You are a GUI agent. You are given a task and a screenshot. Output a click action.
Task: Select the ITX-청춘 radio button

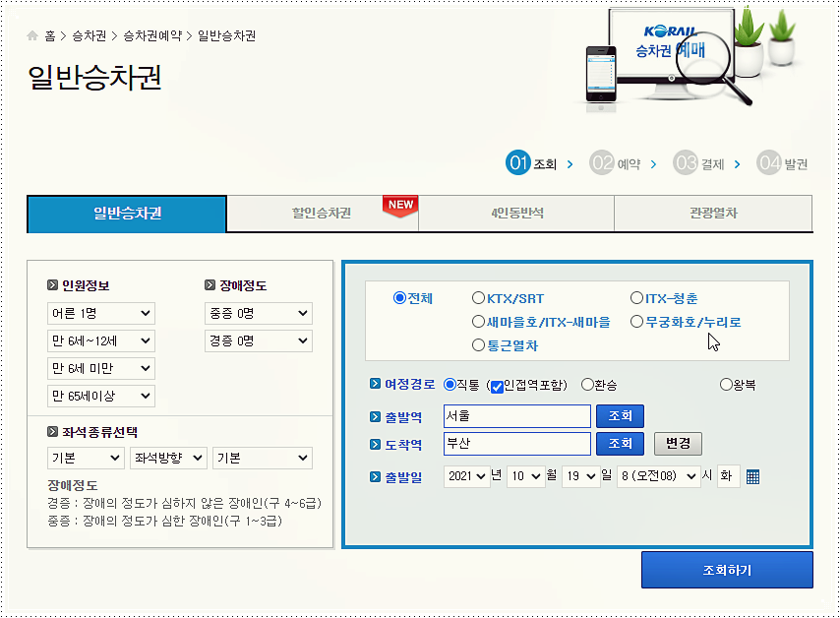(x=636, y=297)
